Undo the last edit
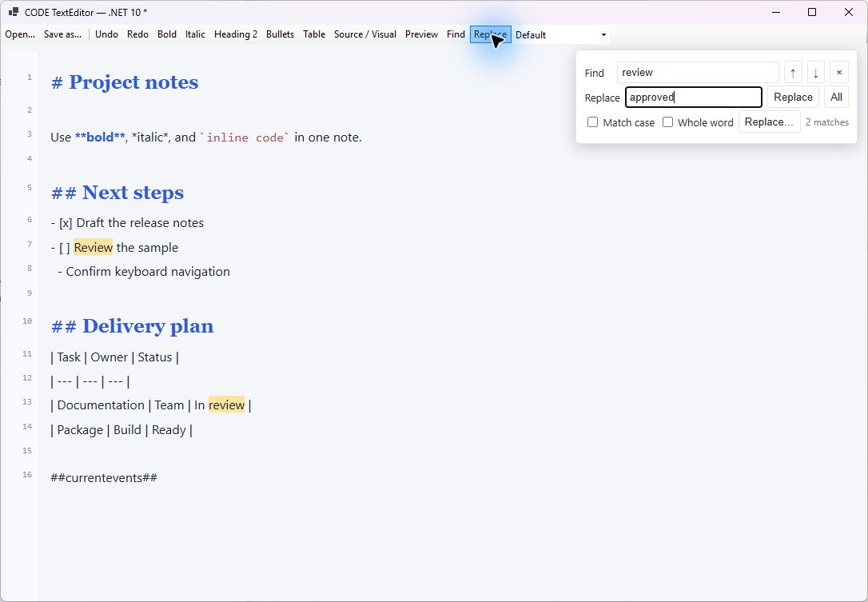Viewport: 868px width, 602px height. pos(106,34)
